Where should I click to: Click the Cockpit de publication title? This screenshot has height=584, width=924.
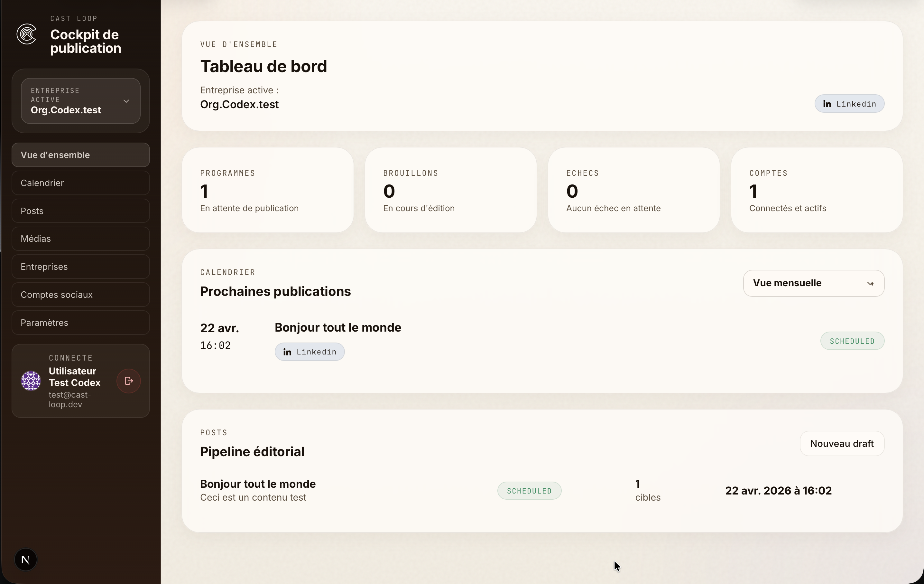point(86,42)
